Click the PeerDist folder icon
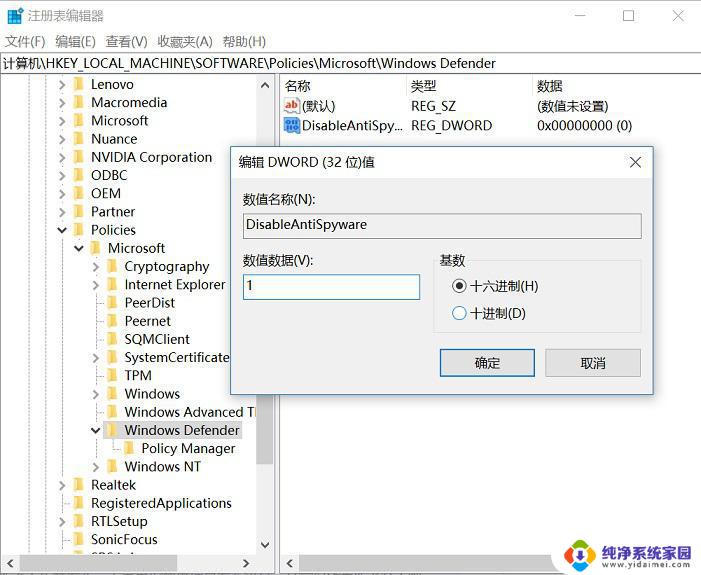Image resolution: width=701 pixels, height=575 pixels. (x=112, y=303)
